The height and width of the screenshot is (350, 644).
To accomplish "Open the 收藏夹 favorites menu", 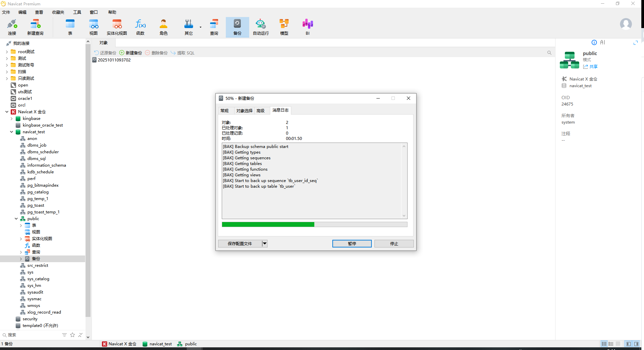I will pyautogui.click(x=58, y=12).
